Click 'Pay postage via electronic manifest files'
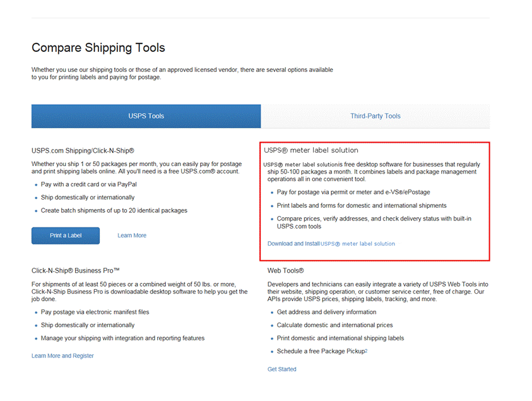The image size is (532, 401). click(95, 312)
